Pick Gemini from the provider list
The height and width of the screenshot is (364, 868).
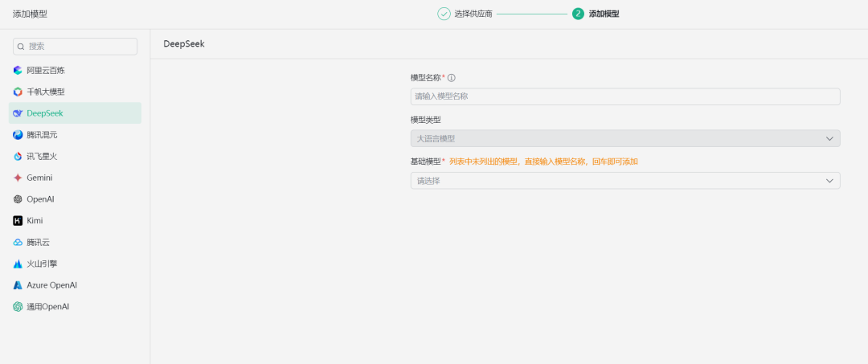click(x=75, y=178)
